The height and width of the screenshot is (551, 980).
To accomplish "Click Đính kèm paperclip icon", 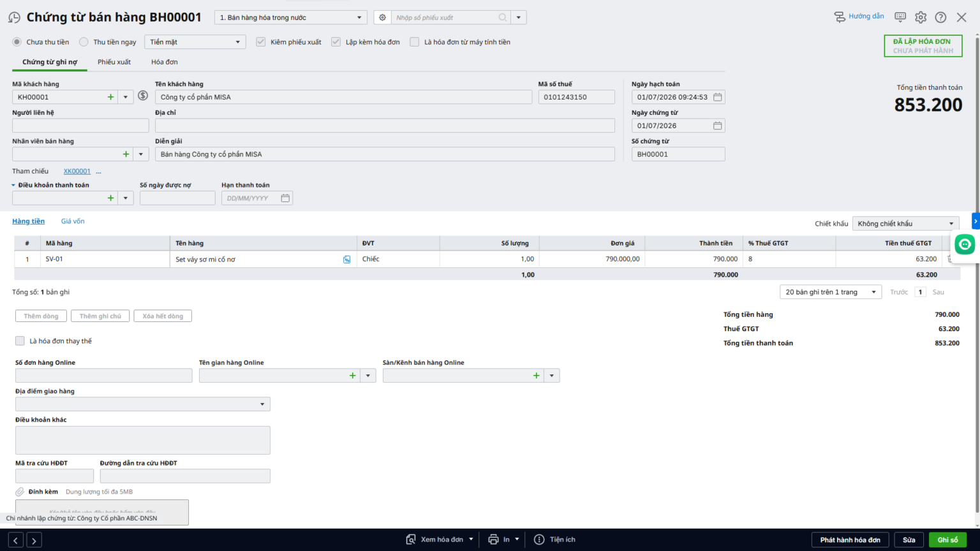I will point(20,492).
